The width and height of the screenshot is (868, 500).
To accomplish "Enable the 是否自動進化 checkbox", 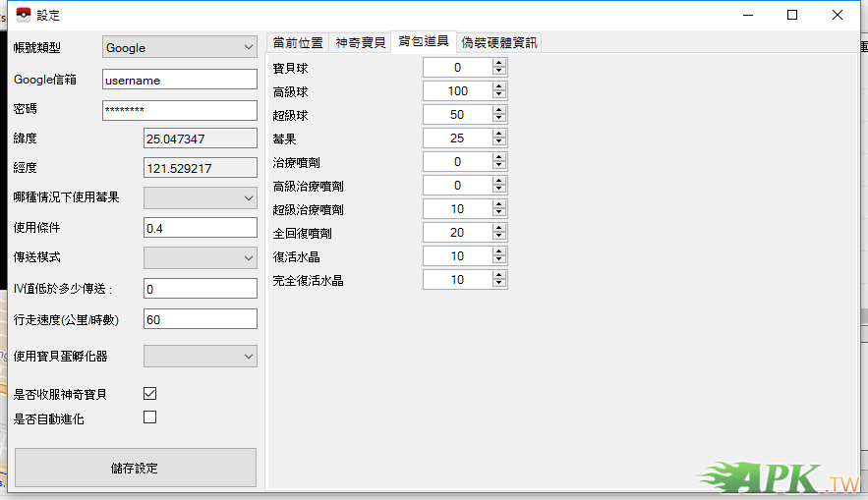I will coord(150,417).
